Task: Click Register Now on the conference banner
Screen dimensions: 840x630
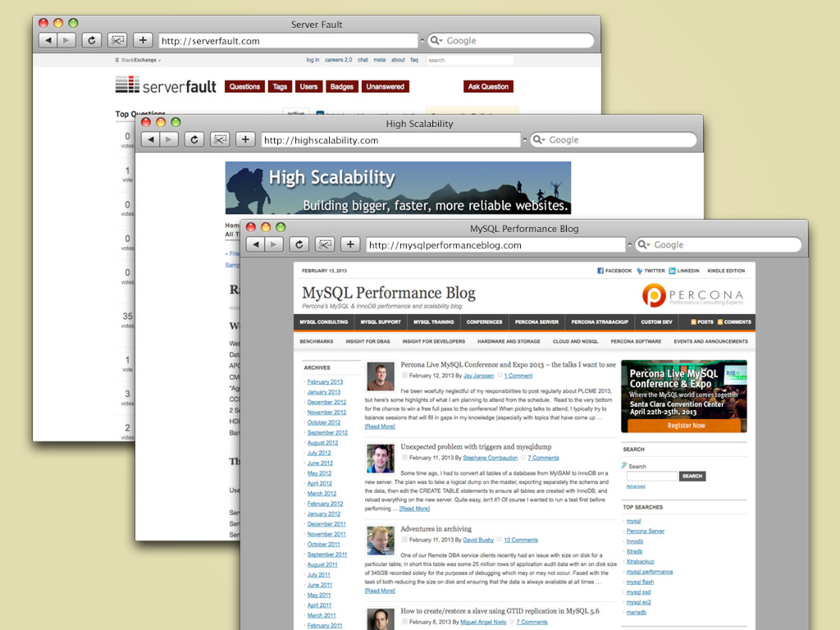Action: point(687,426)
